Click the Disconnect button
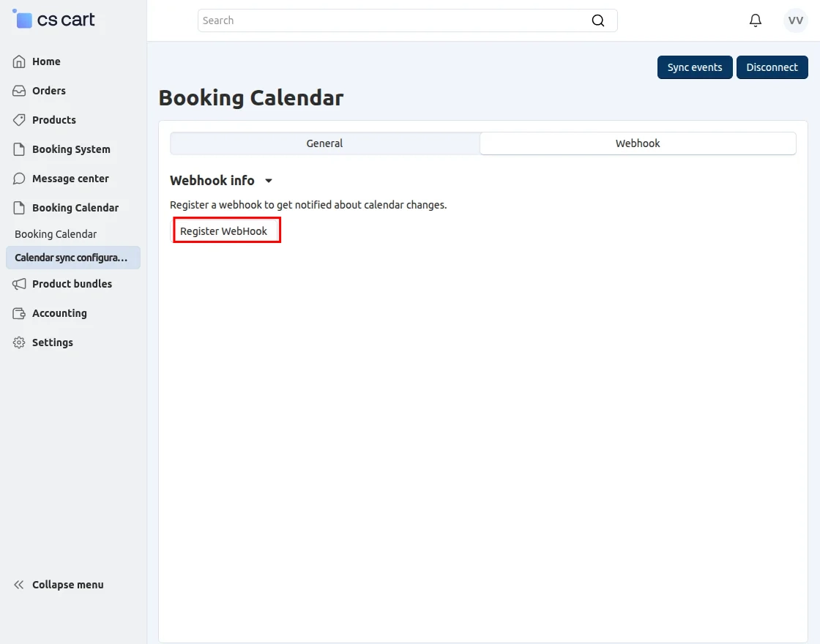This screenshot has width=820, height=644. coord(772,67)
